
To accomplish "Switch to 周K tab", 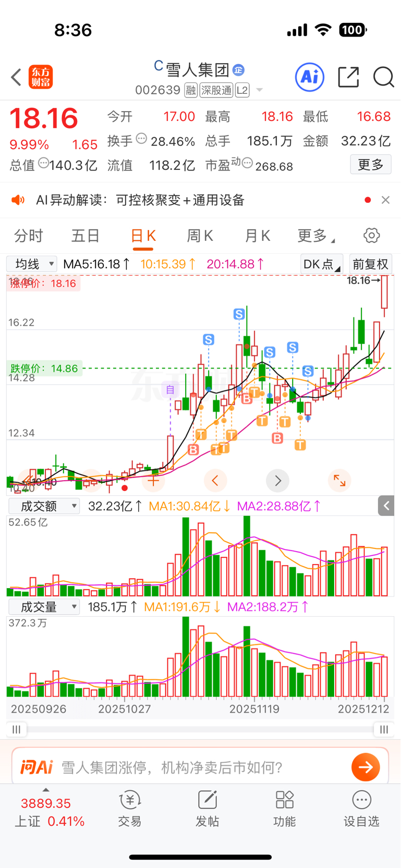I will point(200,236).
